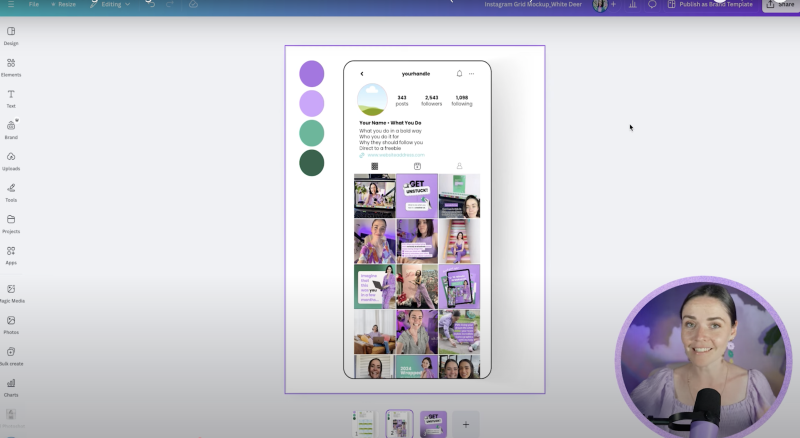Select the Text tool in sidebar
Viewport: 800px width, 438px height.
click(x=11, y=99)
